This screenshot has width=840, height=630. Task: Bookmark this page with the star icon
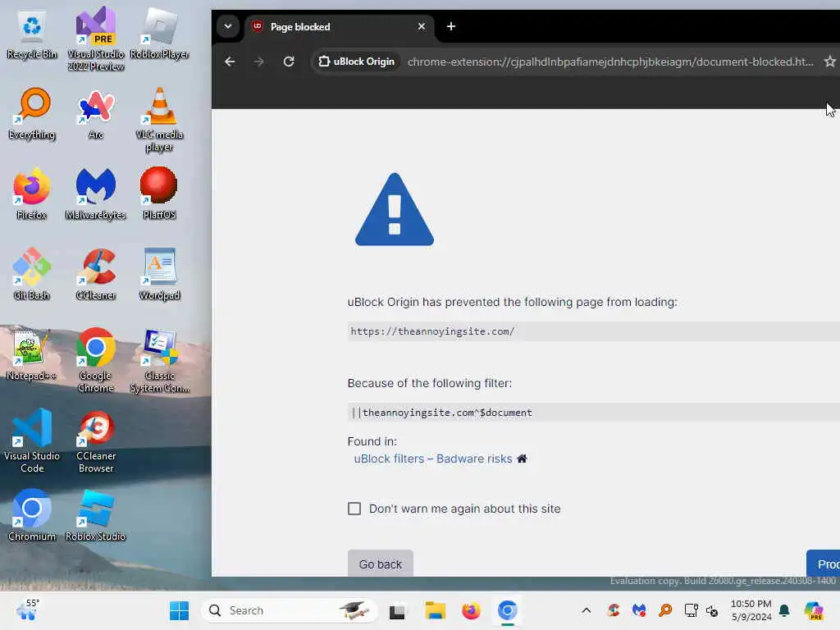(830, 62)
